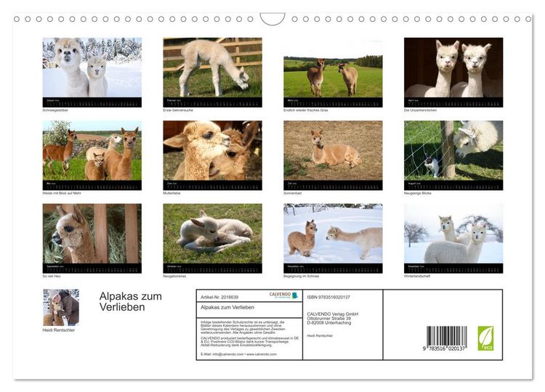Click the Neugeborenes caption text
Image resolution: width=545 pixels, height=392 pixels.
pos(174,276)
